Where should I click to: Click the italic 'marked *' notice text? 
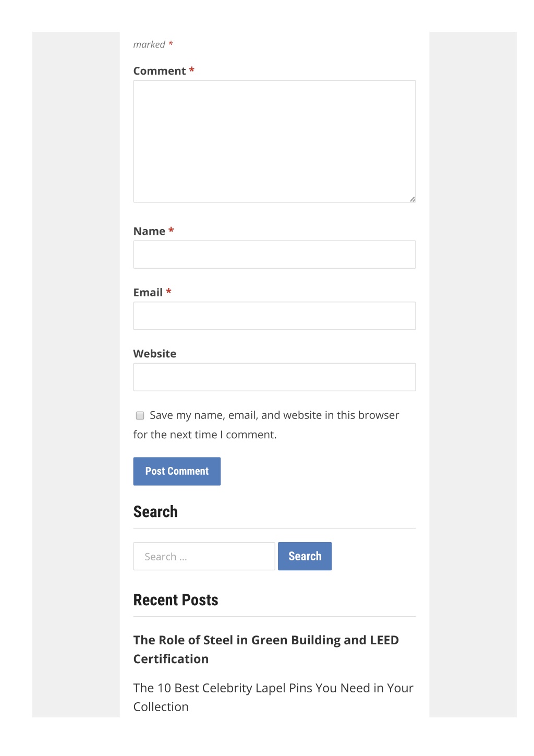click(153, 45)
